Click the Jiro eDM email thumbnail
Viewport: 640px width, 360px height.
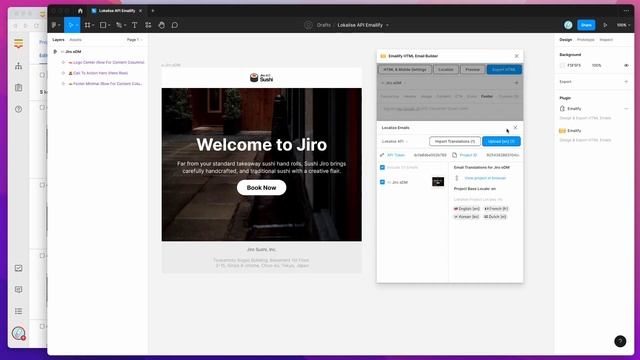[x=438, y=182]
